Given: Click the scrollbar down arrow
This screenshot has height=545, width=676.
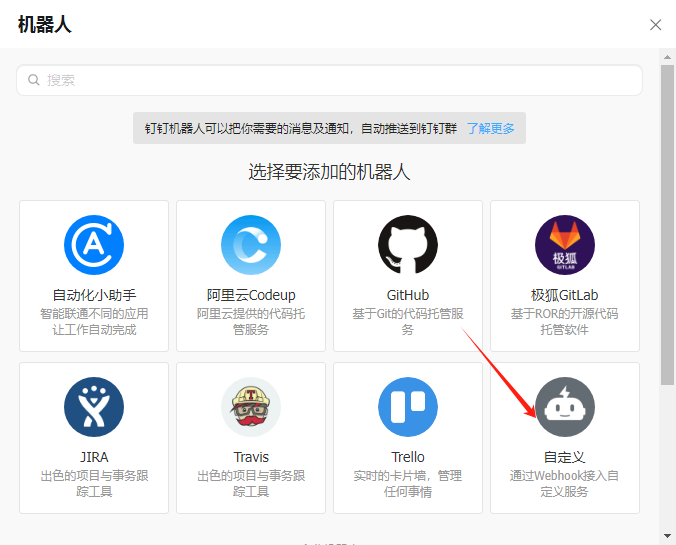Looking at the screenshot, I should (667, 536).
